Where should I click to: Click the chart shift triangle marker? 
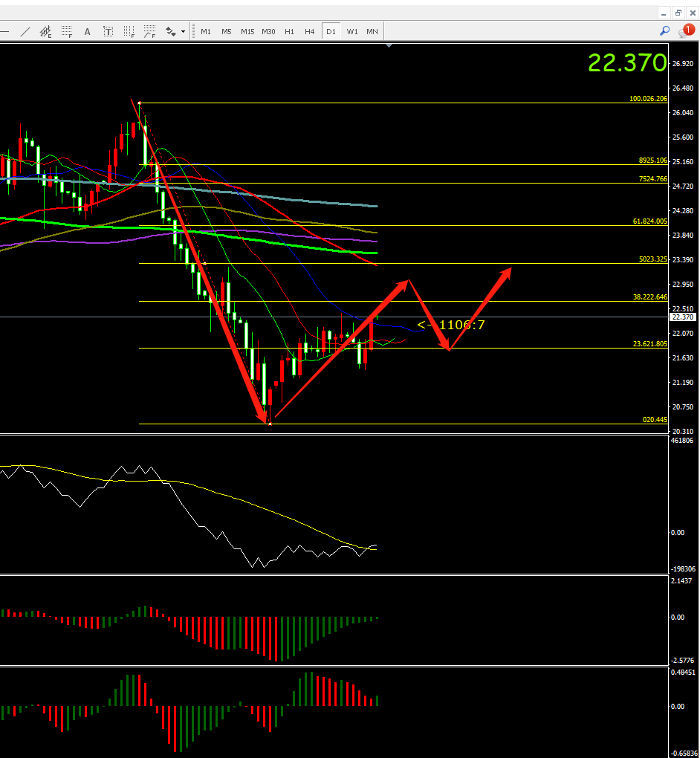(x=388, y=46)
